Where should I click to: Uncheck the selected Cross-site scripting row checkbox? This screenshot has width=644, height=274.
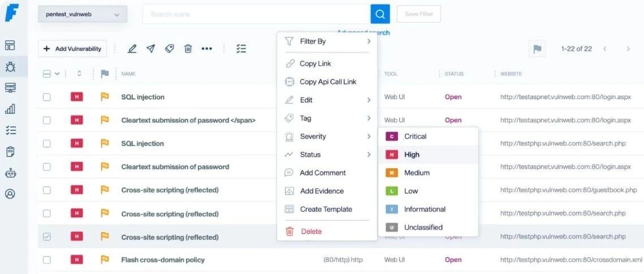47,237
